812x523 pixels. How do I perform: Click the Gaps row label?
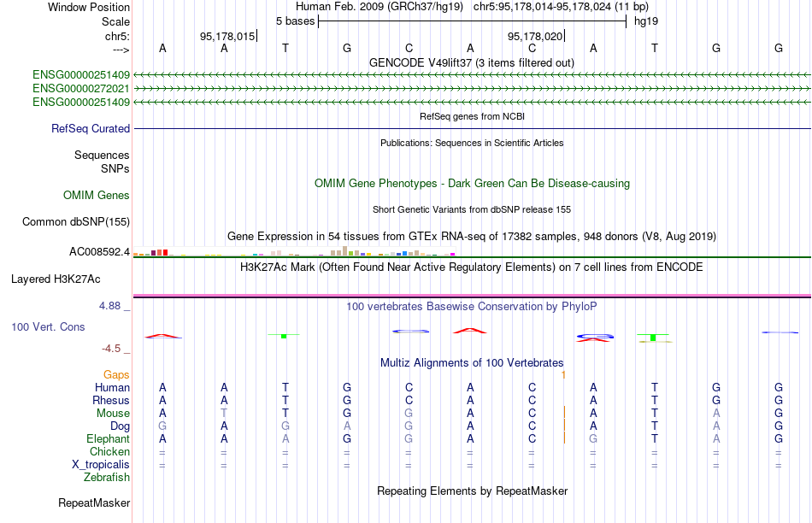pos(116,374)
